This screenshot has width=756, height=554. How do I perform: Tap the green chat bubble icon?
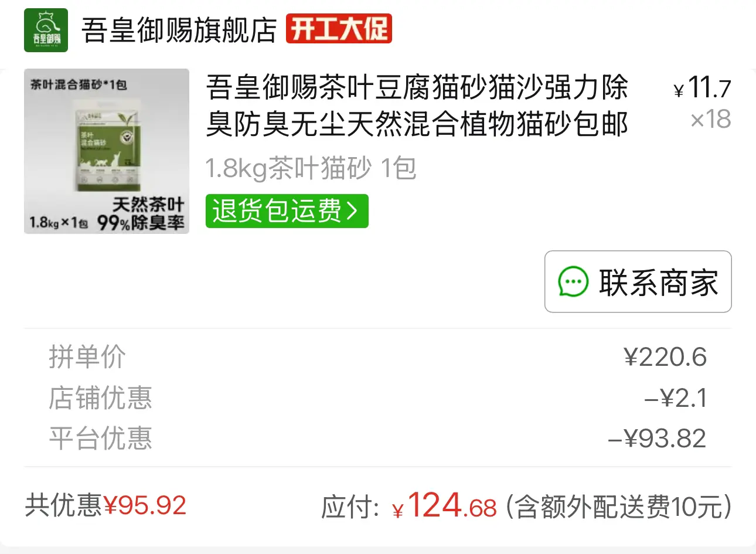tap(573, 282)
